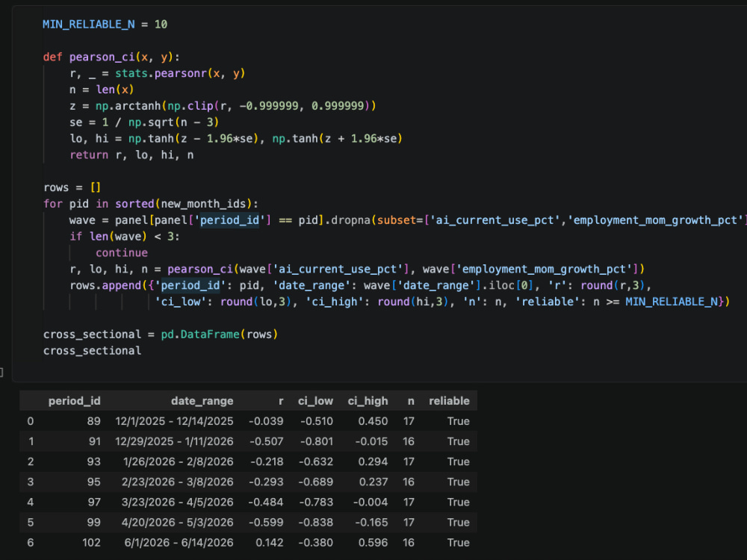Viewport: 747px width, 560px height.
Task: Click ci_high value -0.004
Action: tap(371, 502)
